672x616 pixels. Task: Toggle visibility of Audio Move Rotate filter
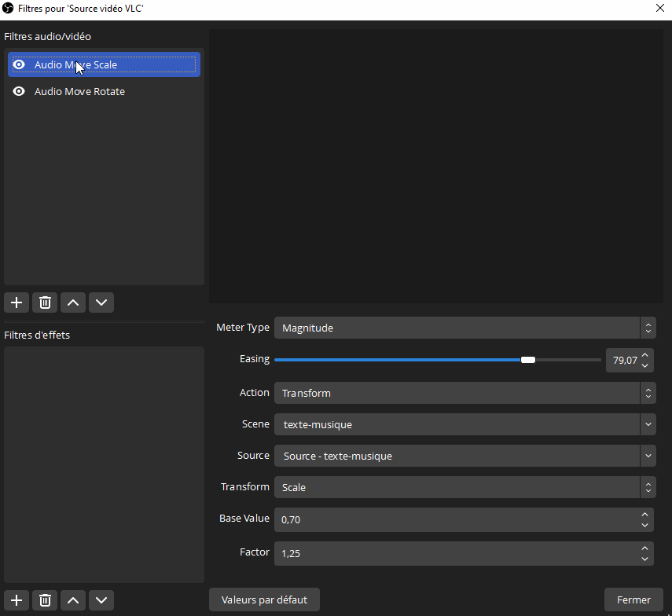[19, 91]
